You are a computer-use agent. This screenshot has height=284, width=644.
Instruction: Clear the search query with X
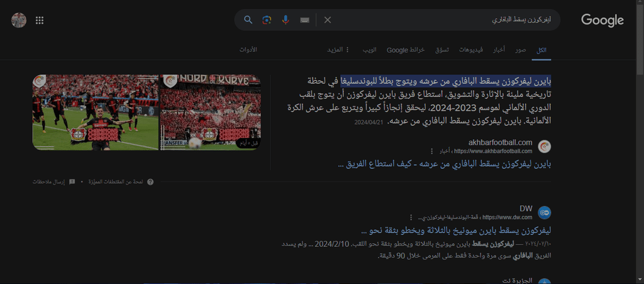pos(327,20)
